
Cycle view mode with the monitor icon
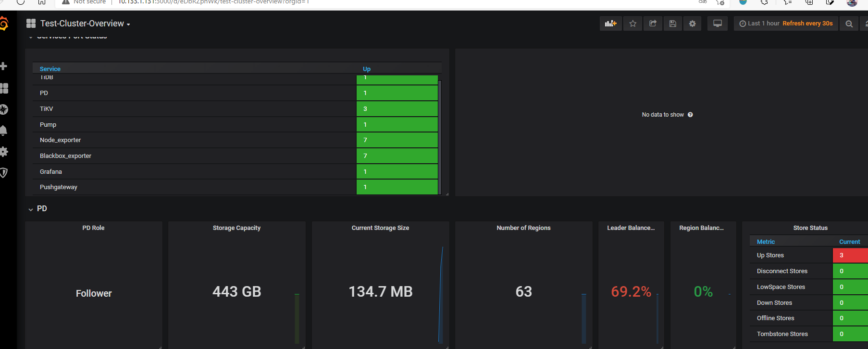point(718,24)
